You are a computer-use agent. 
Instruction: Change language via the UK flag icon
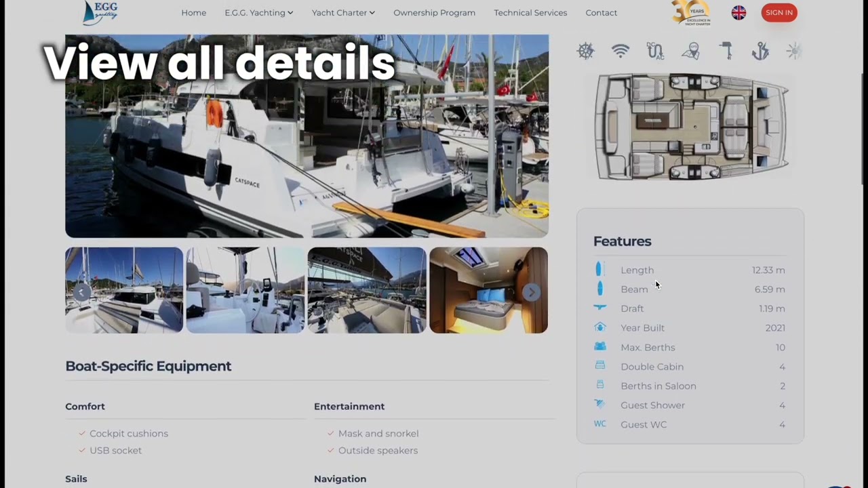point(738,13)
